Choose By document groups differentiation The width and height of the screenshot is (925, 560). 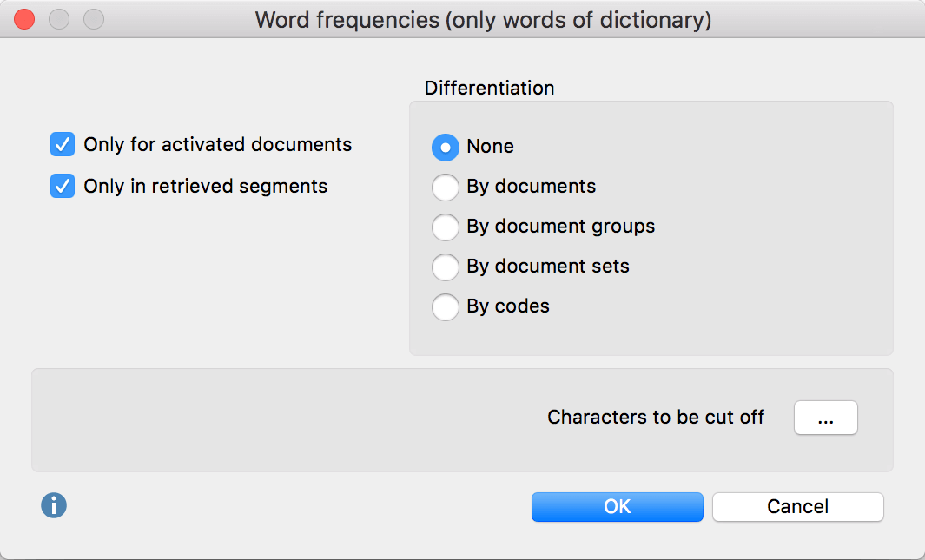point(446,227)
